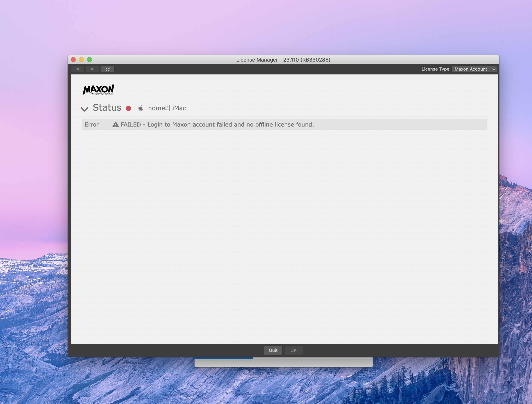Zoom the window with green button
This screenshot has height=404, width=532.
[90, 60]
